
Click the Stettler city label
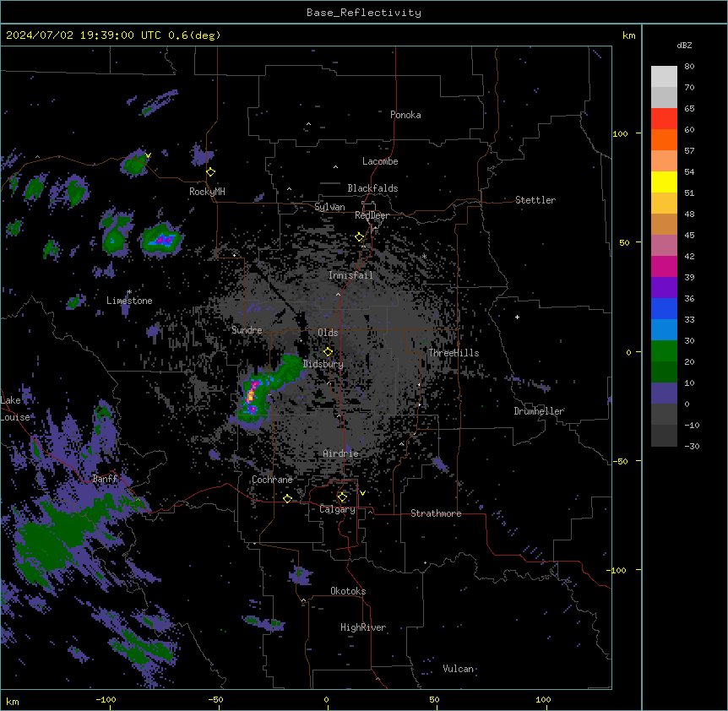tap(535, 200)
